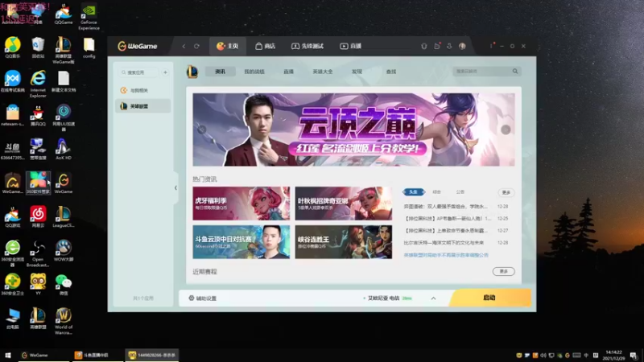
Task: Click the WeGame logo in title bar
Action: (138, 46)
